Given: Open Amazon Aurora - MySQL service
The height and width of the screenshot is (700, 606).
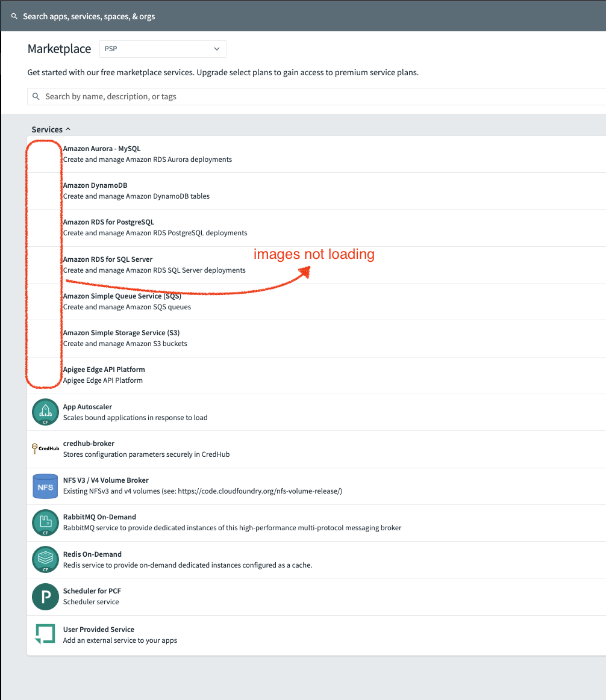Looking at the screenshot, I should [102, 149].
